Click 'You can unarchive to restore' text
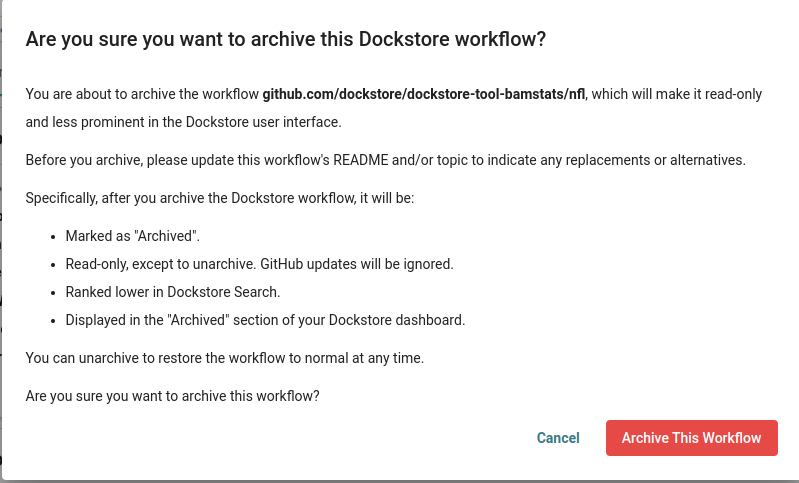799x483 pixels. click(x=224, y=358)
